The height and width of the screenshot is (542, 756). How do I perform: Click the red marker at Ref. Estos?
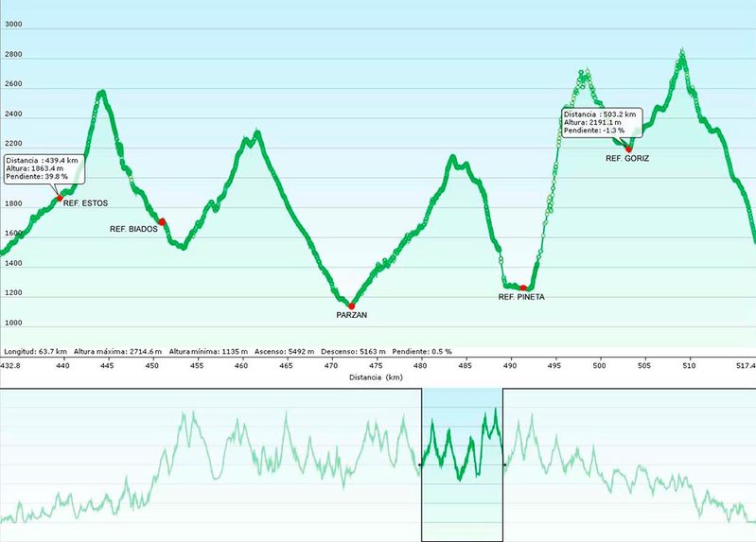pos(60,198)
